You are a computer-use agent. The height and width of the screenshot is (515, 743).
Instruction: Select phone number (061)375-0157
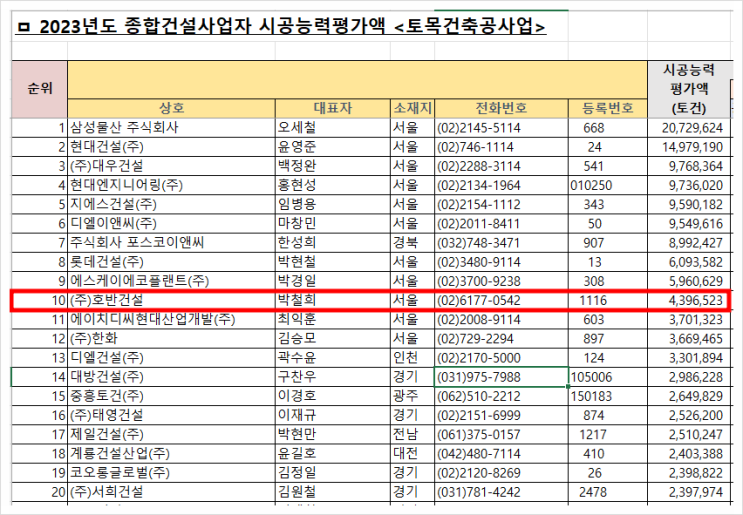point(501,434)
